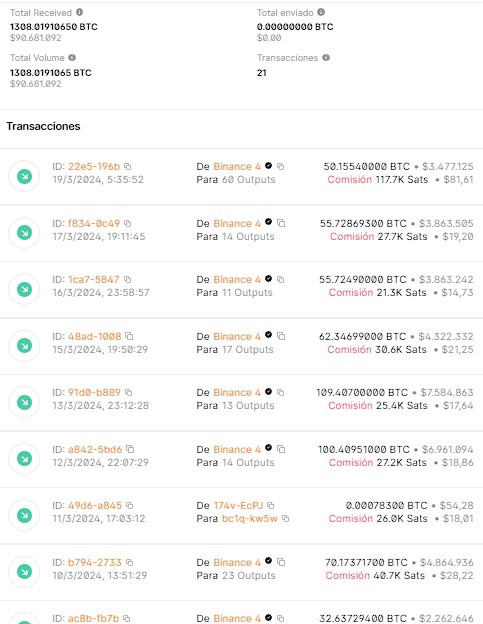Click green arrow icon of 22e5-196b transaction
The image size is (483, 624).
pos(24,176)
